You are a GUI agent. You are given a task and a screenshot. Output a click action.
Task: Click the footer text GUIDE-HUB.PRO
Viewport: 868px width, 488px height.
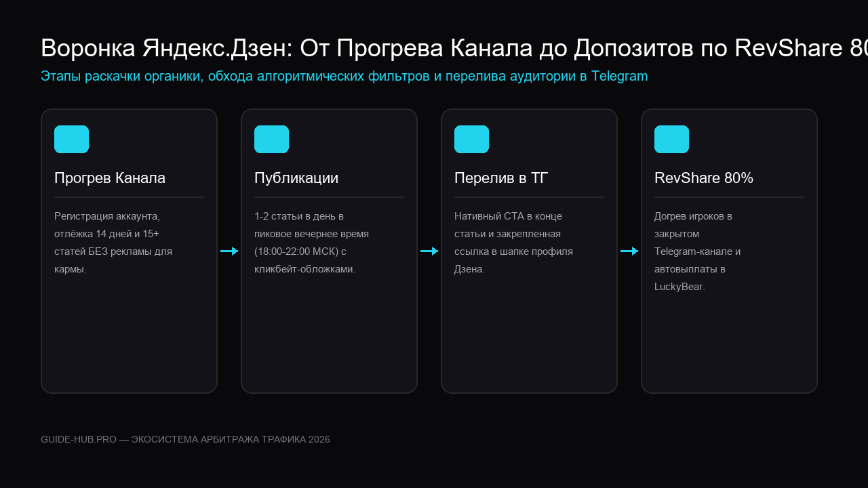click(185, 439)
